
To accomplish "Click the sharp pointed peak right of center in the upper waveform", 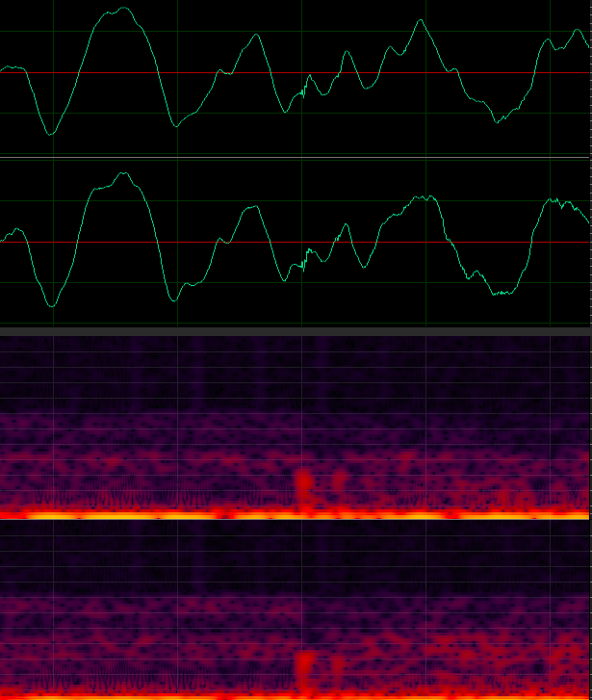I will (x=420, y=21).
